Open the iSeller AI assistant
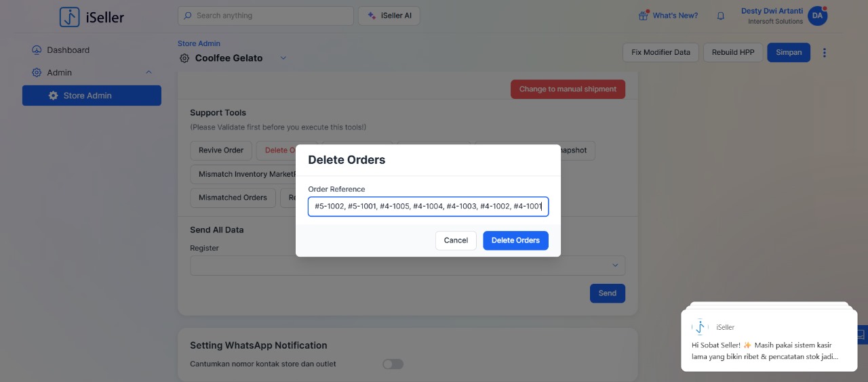The width and height of the screenshot is (868, 382). pyautogui.click(x=389, y=16)
